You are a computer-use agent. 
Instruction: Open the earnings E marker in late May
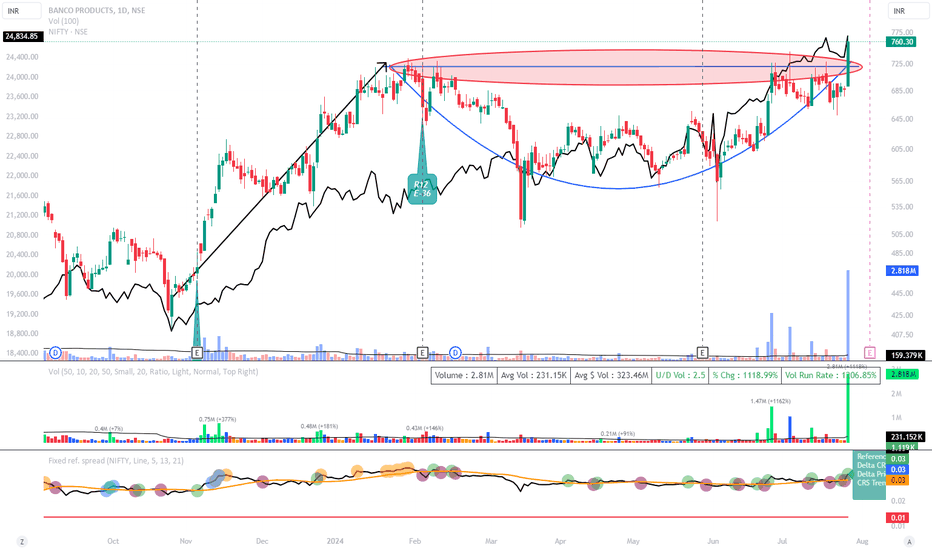(703, 353)
